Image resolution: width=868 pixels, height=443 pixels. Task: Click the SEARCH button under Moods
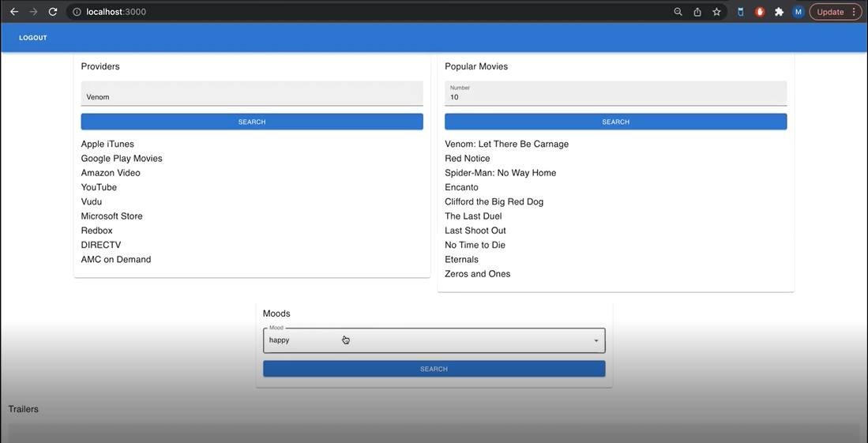click(434, 369)
